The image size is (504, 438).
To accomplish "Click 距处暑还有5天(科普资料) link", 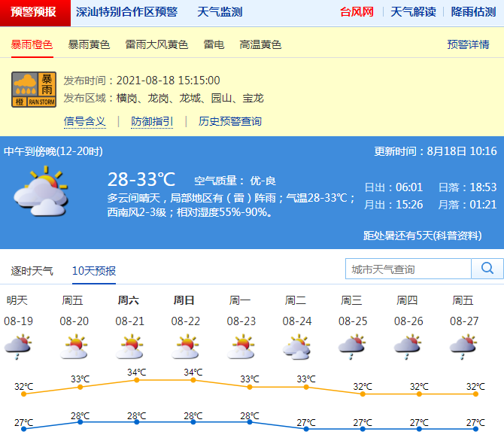I will click(x=422, y=236).
